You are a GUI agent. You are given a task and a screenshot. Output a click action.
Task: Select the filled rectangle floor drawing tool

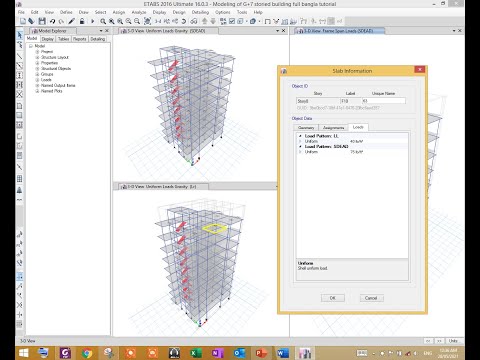pyautogui.click(x=20, y=115)
